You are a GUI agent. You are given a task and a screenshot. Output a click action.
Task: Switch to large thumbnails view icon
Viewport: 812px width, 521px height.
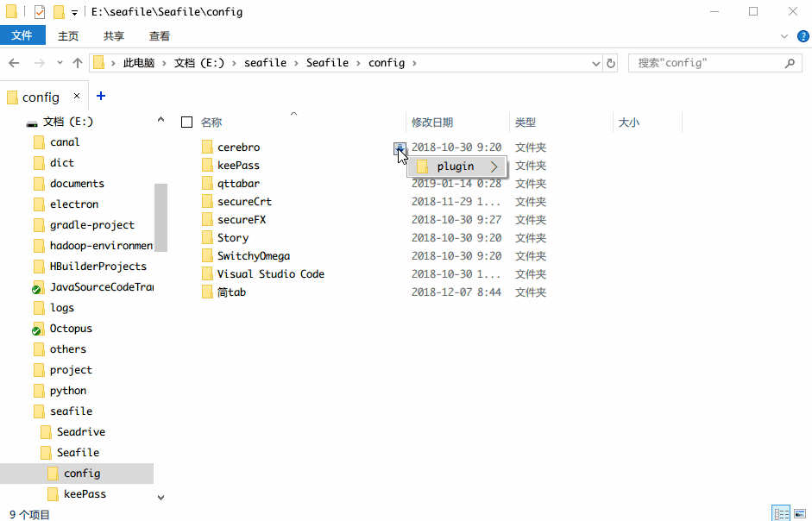coord(800,514)
